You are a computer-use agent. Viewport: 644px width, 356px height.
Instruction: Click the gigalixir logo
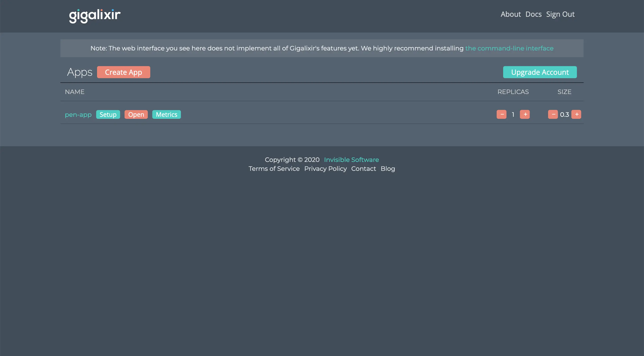[x=95, y=16]
